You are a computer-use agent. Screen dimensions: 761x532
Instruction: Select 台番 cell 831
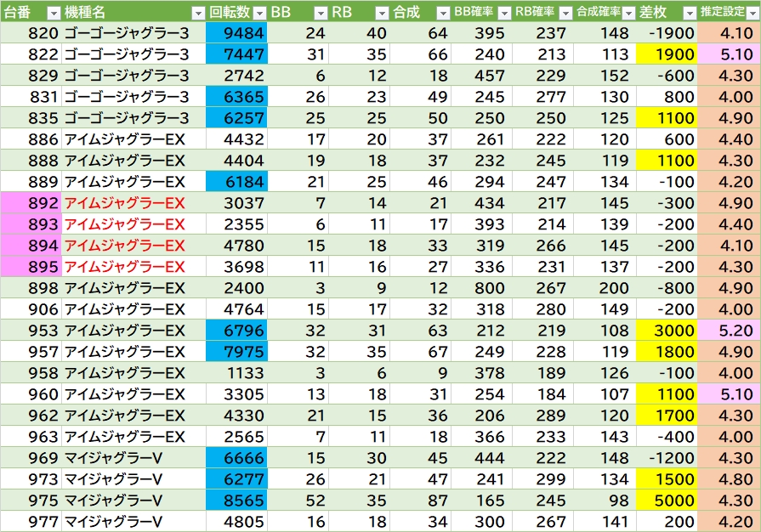[31, 97]
